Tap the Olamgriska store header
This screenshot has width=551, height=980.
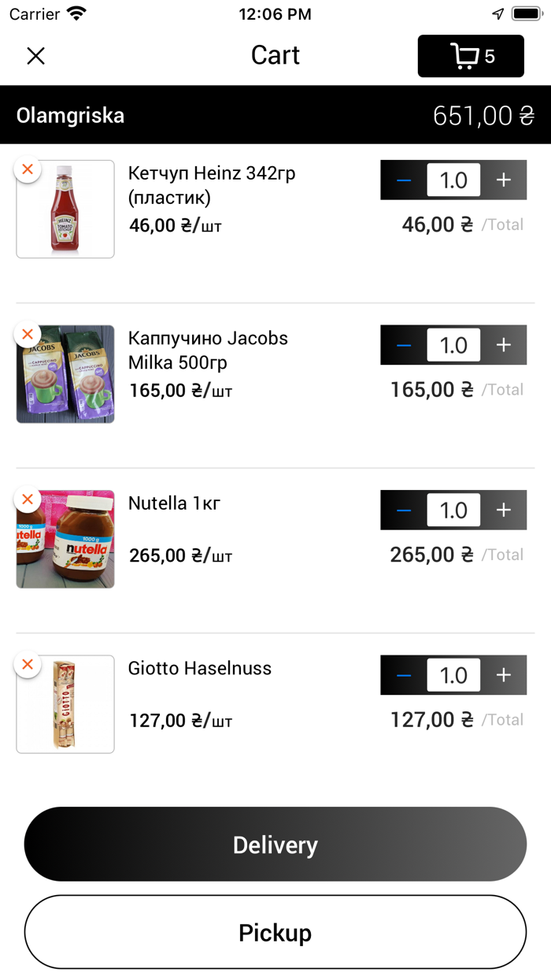pos(71,116)
